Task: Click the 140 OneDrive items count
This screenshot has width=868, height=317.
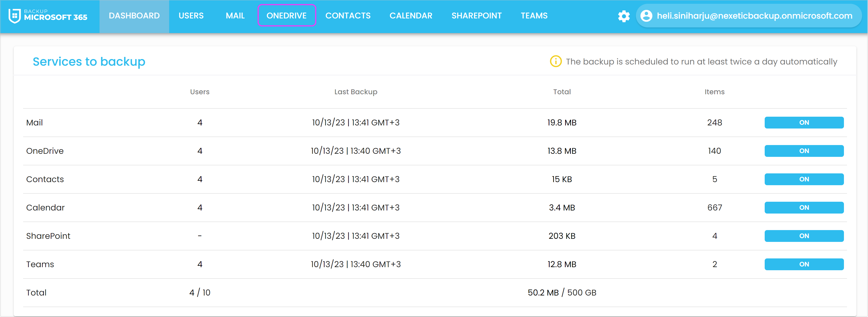Action: [x=715, y=151]
